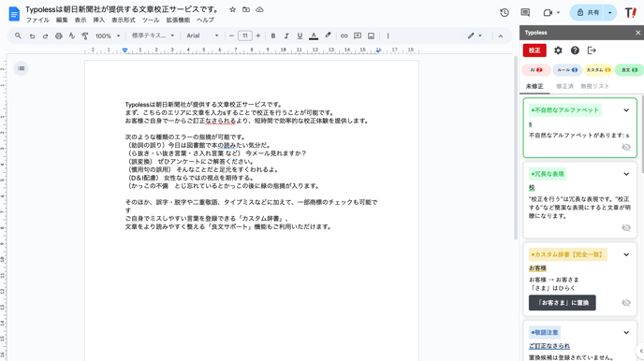
Task: Ignore the お客様 custom dictionary suggestion
Action: pyautogui.click(x=626, y=303)
